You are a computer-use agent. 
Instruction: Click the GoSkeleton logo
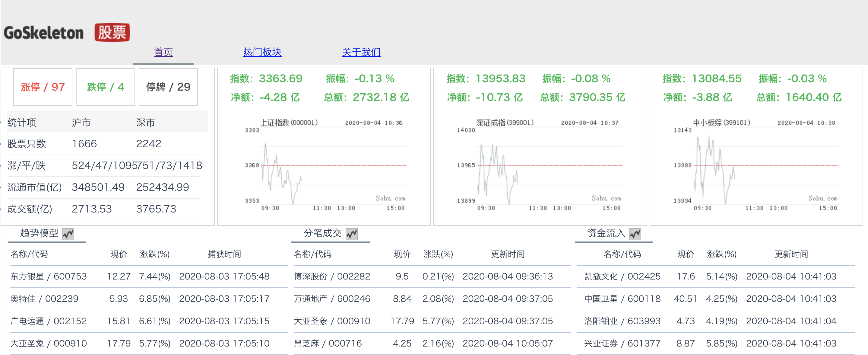tap(43, 33)
